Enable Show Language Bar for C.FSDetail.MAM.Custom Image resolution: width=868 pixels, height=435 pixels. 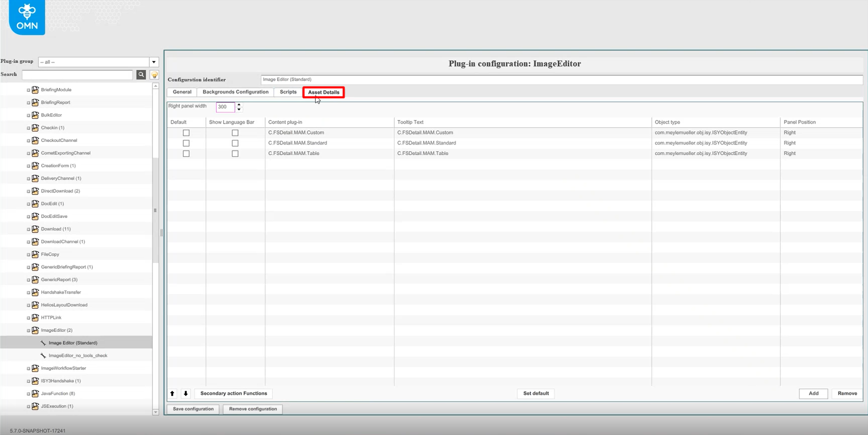pos(235,133)
